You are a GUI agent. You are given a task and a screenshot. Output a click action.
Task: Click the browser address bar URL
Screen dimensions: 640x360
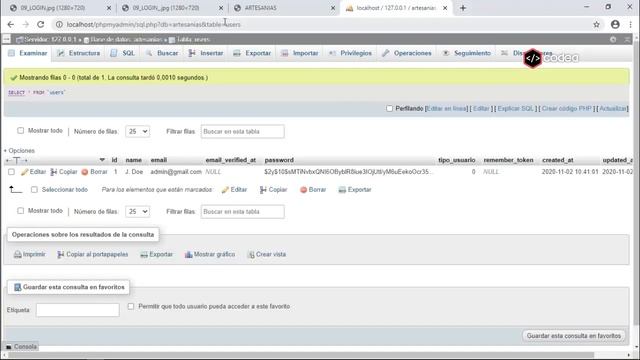153,24
